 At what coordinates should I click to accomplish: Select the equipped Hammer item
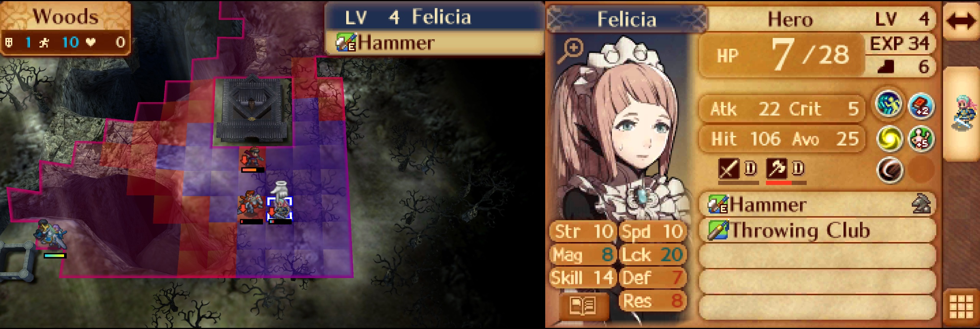coord(817,205)
